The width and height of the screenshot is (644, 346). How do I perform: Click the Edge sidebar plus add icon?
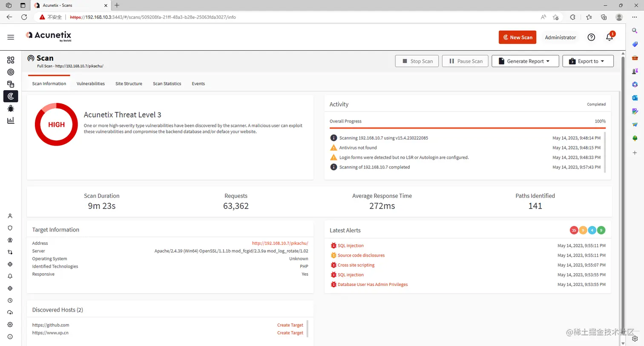pyautogui.click(x=635, y=152)
